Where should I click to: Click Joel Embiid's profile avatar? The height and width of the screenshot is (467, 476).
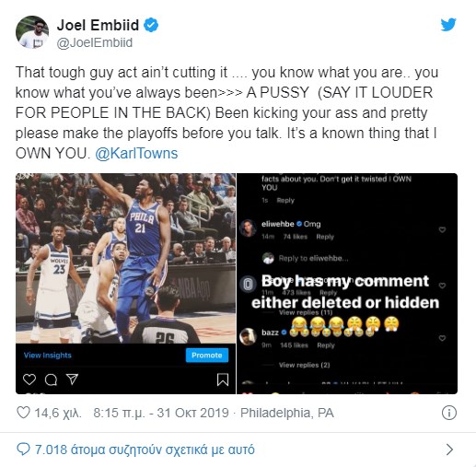click(x=32, y=32)
